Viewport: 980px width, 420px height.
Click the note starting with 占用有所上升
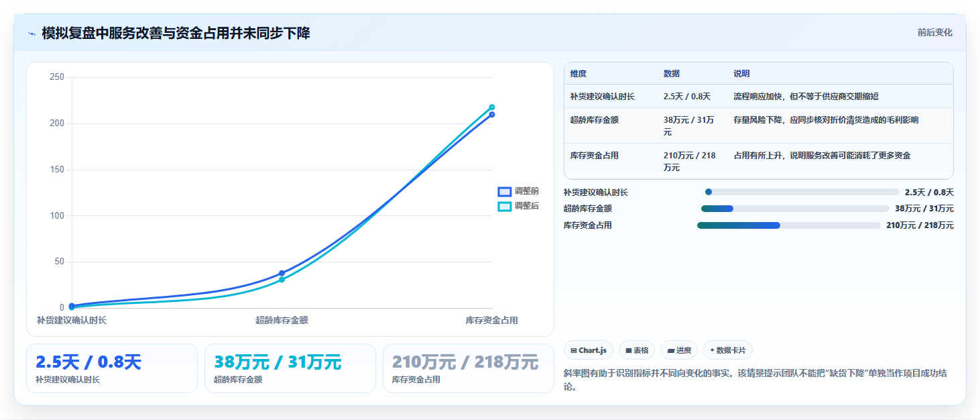pos(822,156)
